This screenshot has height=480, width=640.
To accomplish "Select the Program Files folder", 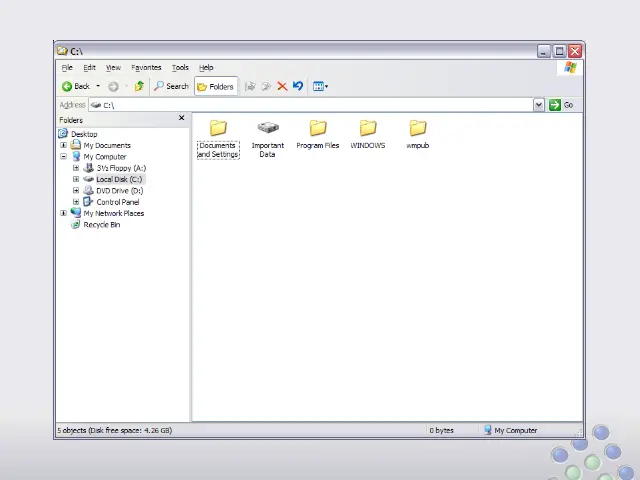I will coord(317,129).
